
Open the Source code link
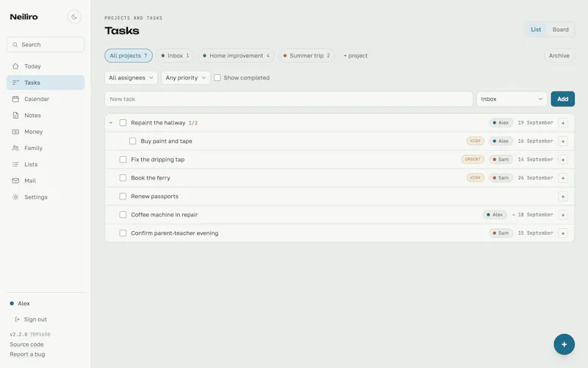[26, 344]
